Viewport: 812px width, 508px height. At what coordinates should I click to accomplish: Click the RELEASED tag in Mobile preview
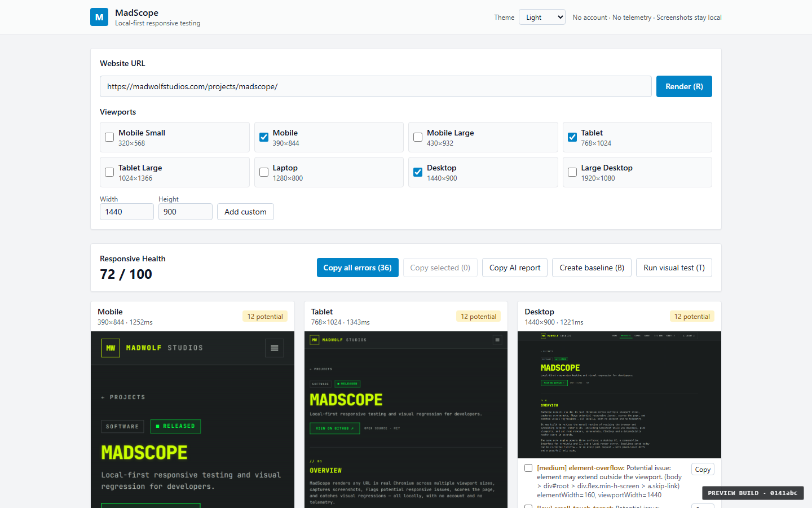tap(175, 426)
